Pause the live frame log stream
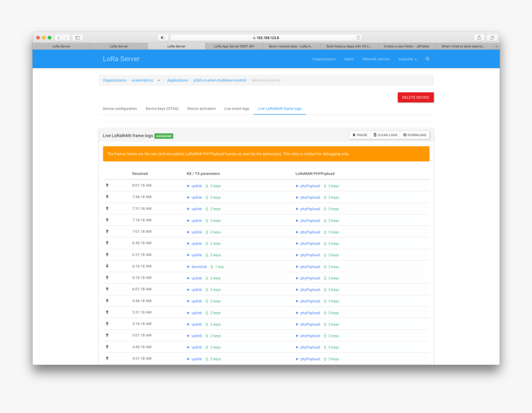 point(360,135)
